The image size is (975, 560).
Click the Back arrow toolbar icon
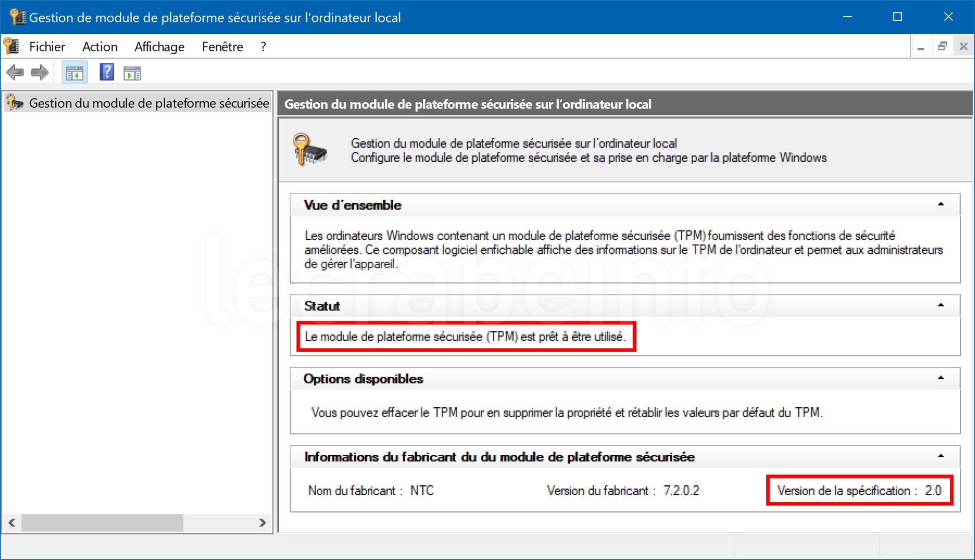pyautogui.click(x=15, y=73)
